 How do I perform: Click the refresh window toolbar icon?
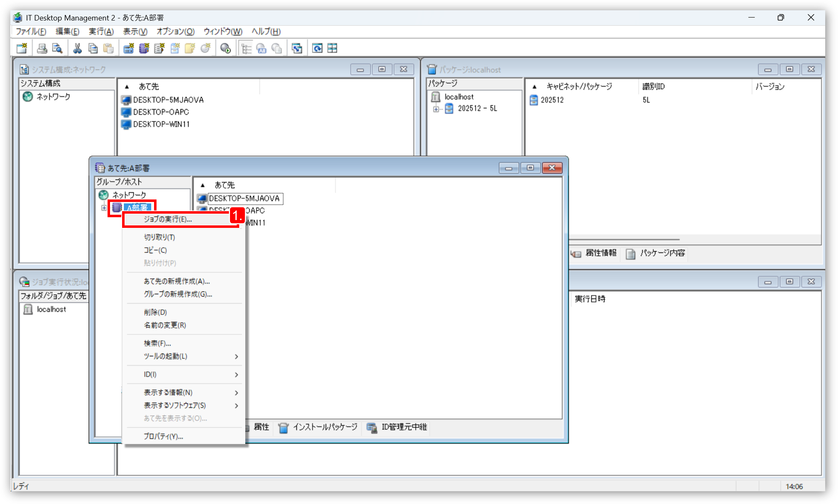[x=317, y=48]
